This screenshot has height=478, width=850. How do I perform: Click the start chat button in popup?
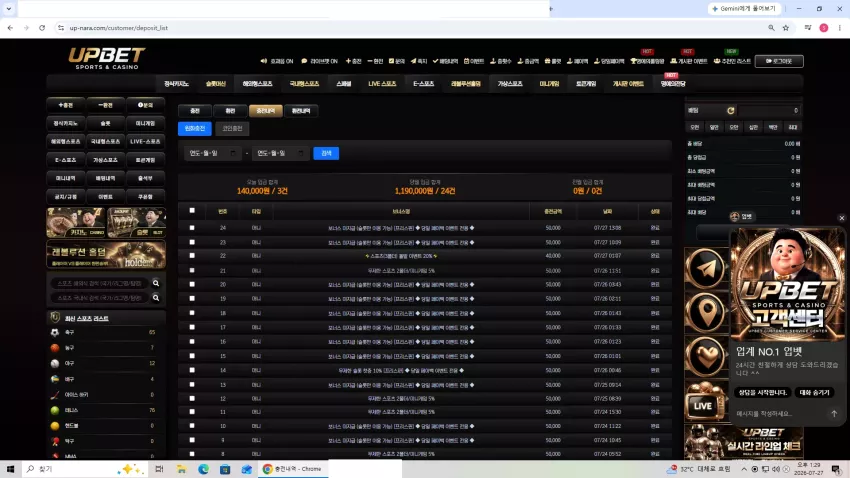coord(763,392)
